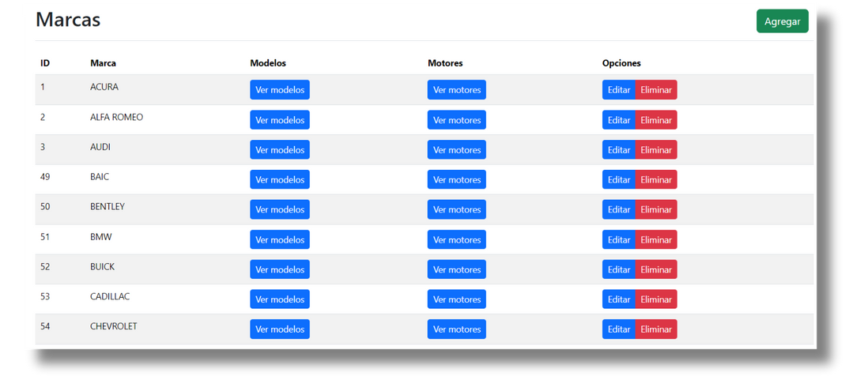This screenshot has width=868, height=380.
Task: See models for CADILLAC
Action: click(x=280, y=299)
